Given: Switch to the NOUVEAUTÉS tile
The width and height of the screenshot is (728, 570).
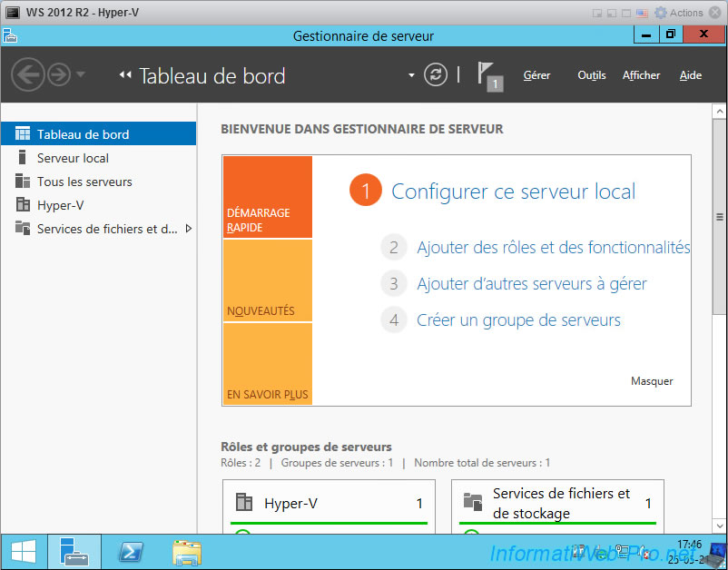Looking at the screenshot, I should point(268,280).
